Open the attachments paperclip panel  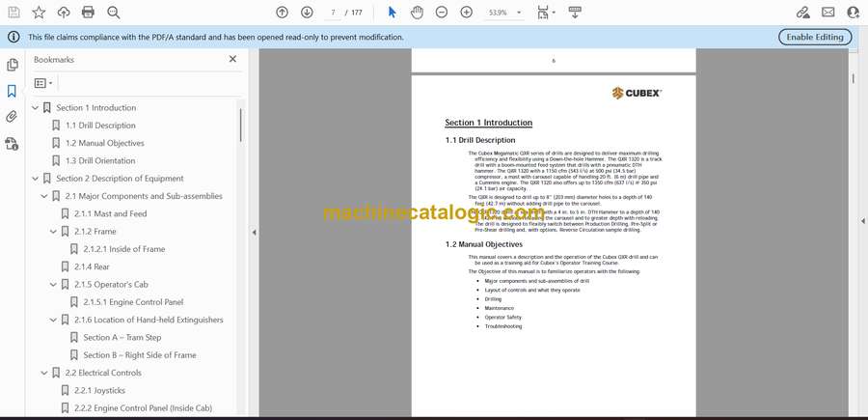(13, 117)
